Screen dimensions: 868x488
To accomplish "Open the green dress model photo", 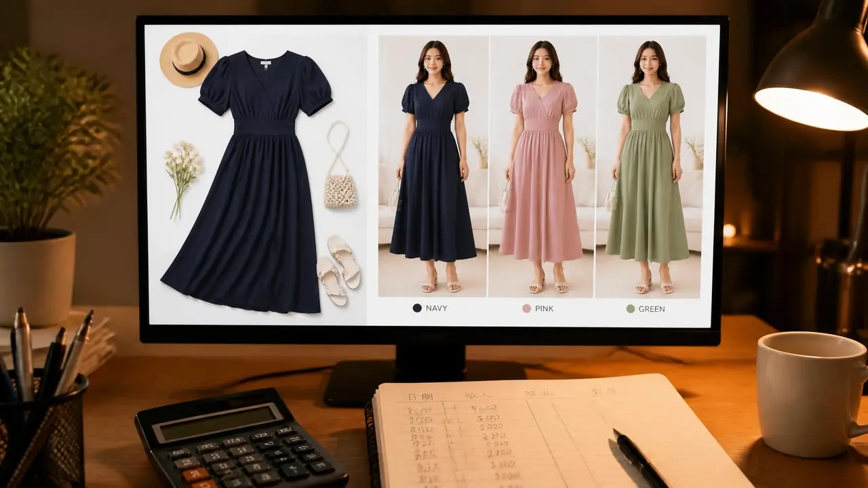I will [650, 167].
